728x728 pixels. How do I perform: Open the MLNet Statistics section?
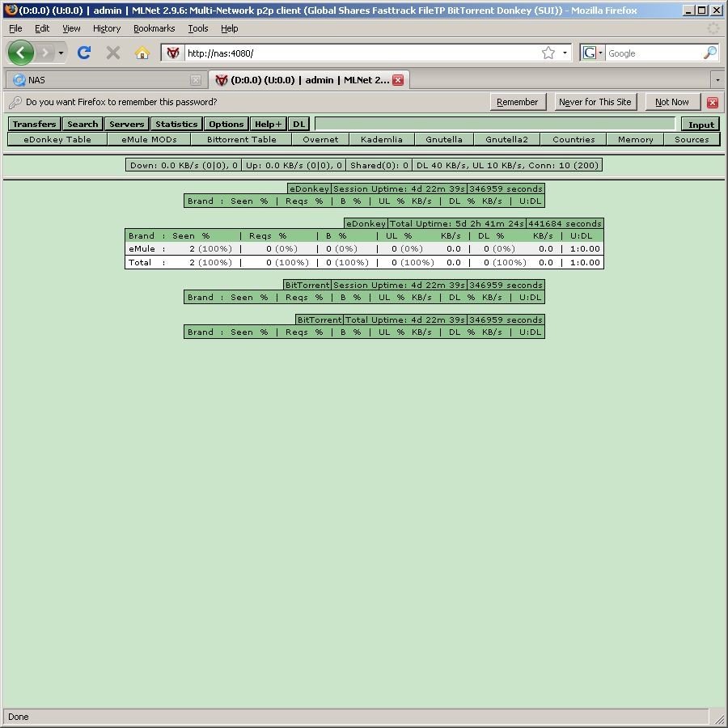point(176,124)
